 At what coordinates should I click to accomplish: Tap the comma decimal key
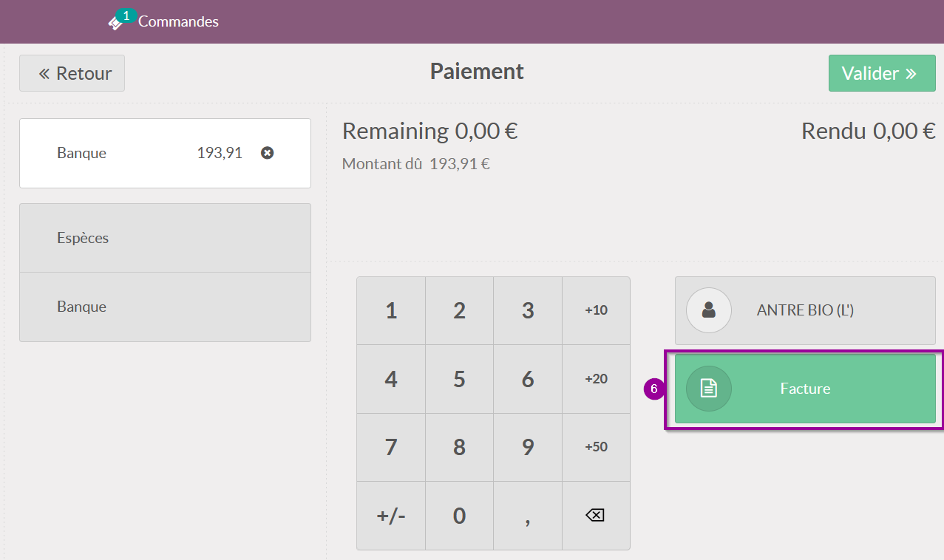528,516
